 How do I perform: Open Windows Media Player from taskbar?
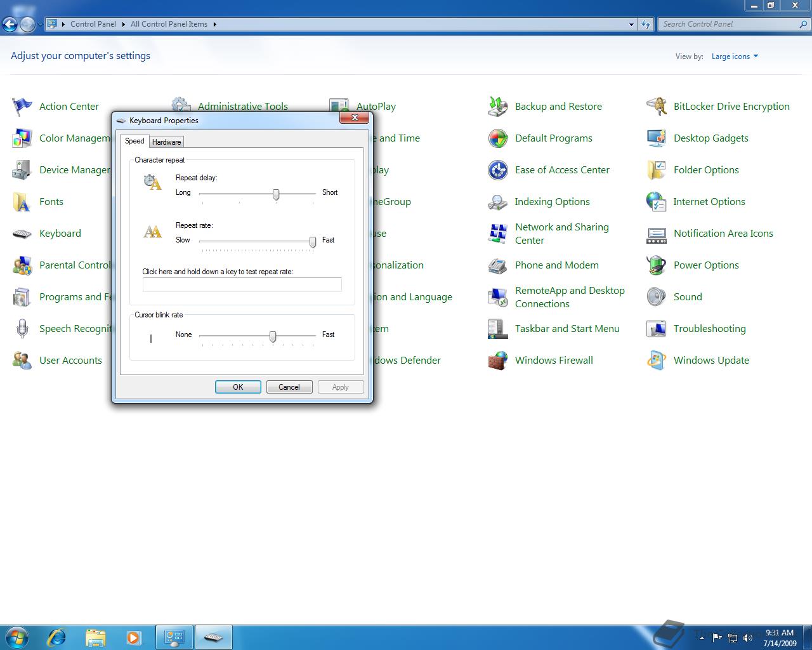(x=133, y=637)
